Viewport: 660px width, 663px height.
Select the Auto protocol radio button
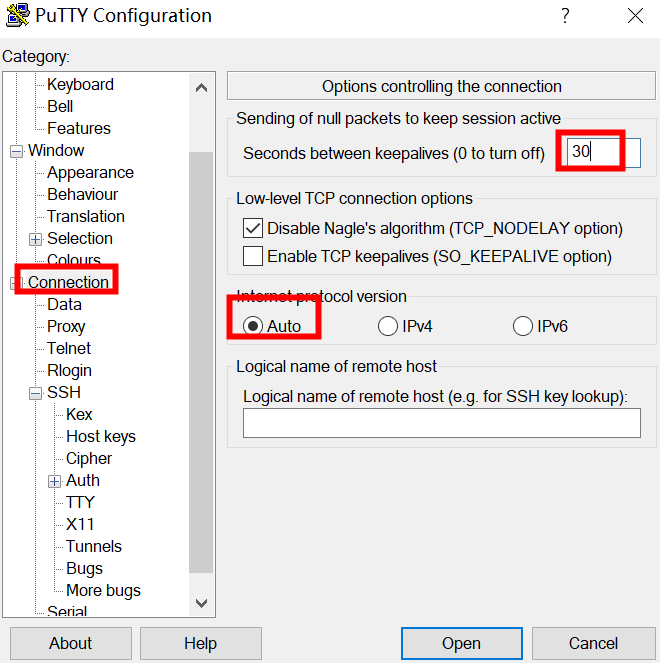(x=253, y=326)
